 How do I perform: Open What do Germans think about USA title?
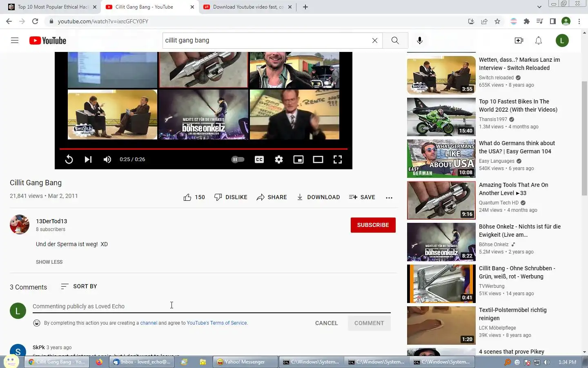[517, 147]
